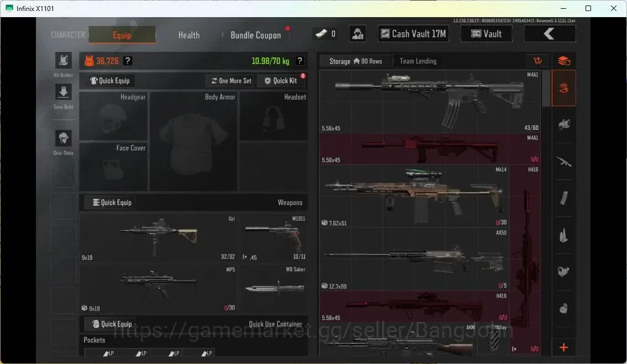The width and height of the screenshot is (627, 364).
Task: Click the storage sort/organize icon
Action: [537, 61]
